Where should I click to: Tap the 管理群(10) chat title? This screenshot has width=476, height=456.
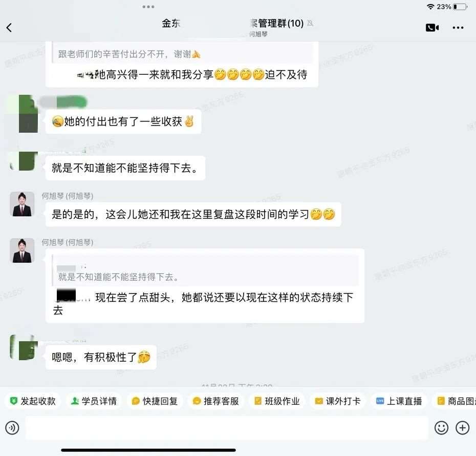[277, 23]
